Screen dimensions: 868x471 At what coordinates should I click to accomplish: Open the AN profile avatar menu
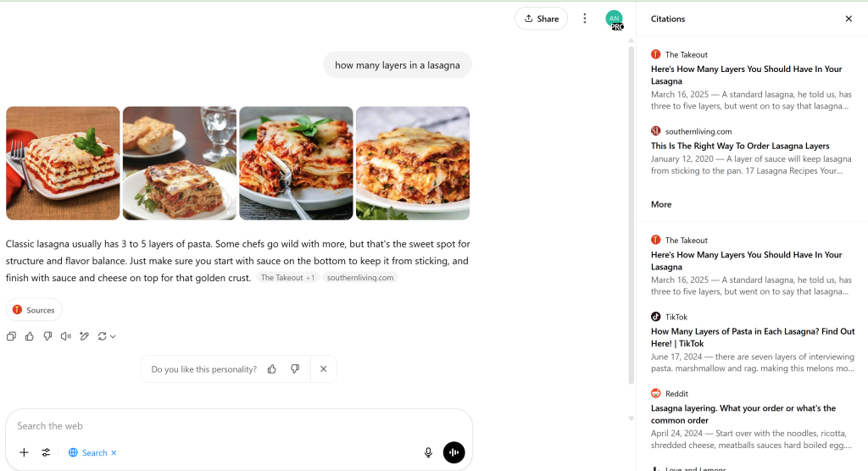tap(614, 19)
